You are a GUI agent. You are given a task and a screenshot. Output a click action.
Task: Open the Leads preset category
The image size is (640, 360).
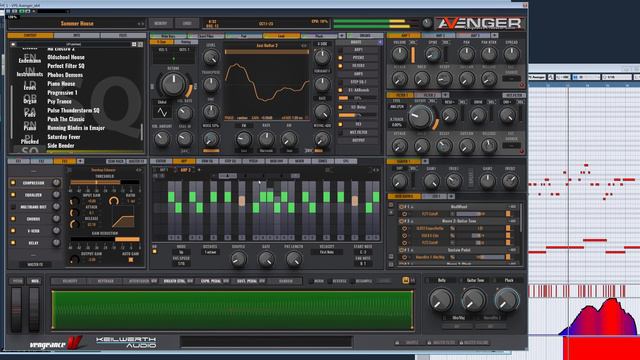(29, 88)
